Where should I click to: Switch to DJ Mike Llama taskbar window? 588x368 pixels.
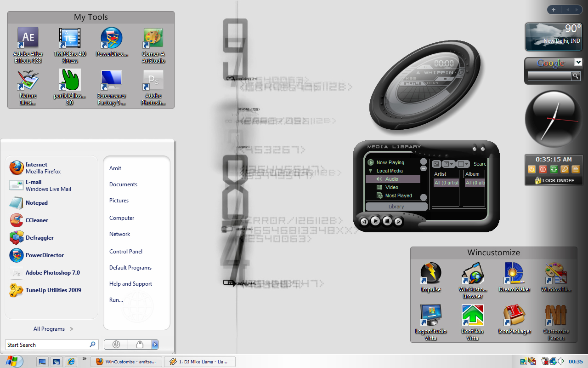(x=200, y=362)
